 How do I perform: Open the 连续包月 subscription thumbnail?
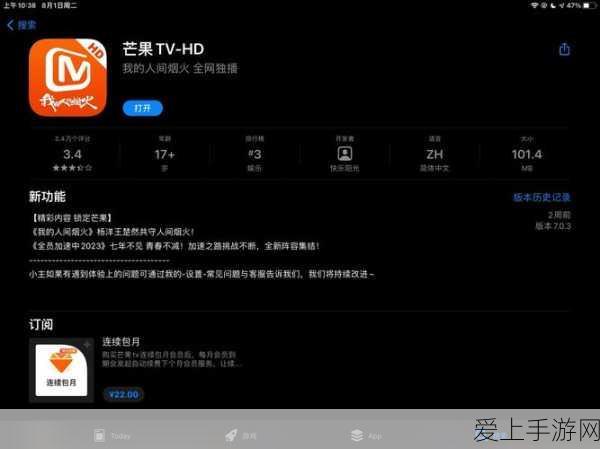point(61,370)
